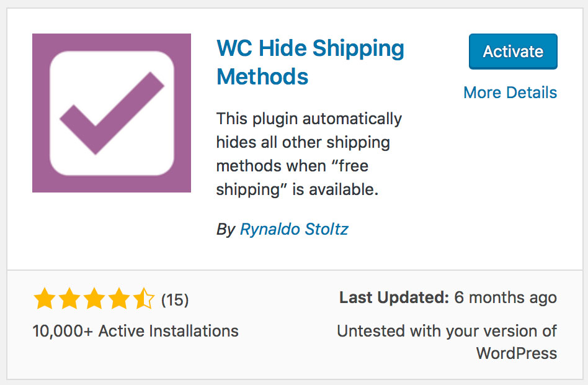Click the second gold rating star
This screenshot has width=588, height=385.
point(69,299)
